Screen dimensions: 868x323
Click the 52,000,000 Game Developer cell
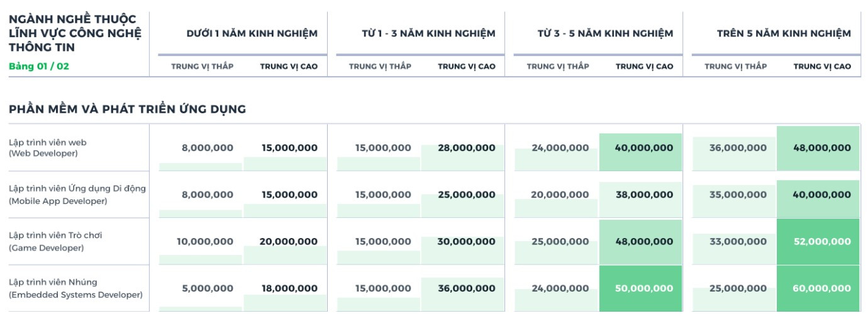pos(821,242)
